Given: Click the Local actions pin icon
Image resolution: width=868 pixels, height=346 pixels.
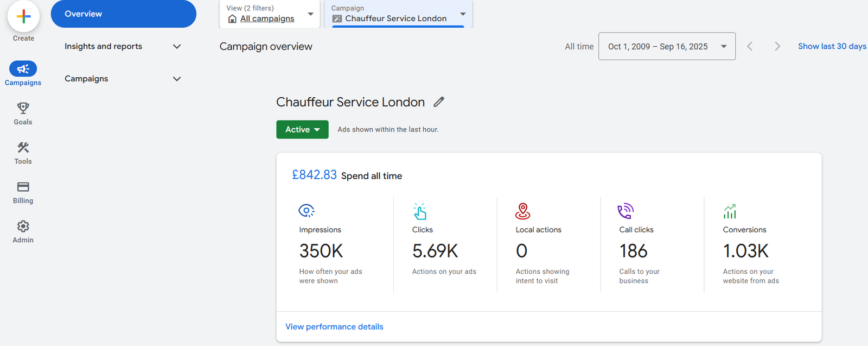Looking at the screenshot, I should [x=522, y=211].
